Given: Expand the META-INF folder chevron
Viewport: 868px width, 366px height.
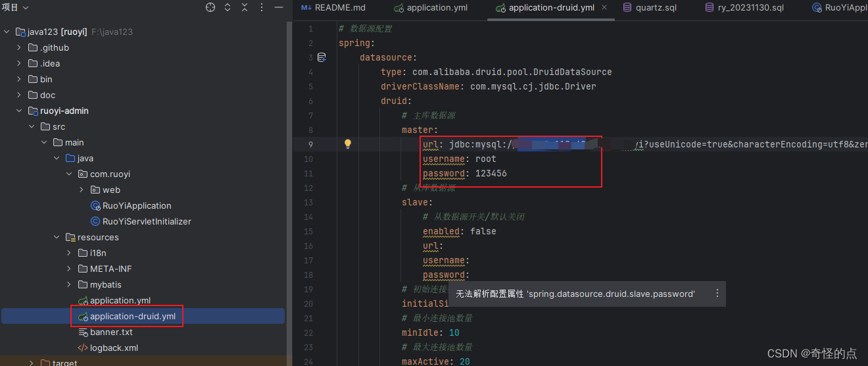Looking at the screenshot, I should tap(70, 269).
